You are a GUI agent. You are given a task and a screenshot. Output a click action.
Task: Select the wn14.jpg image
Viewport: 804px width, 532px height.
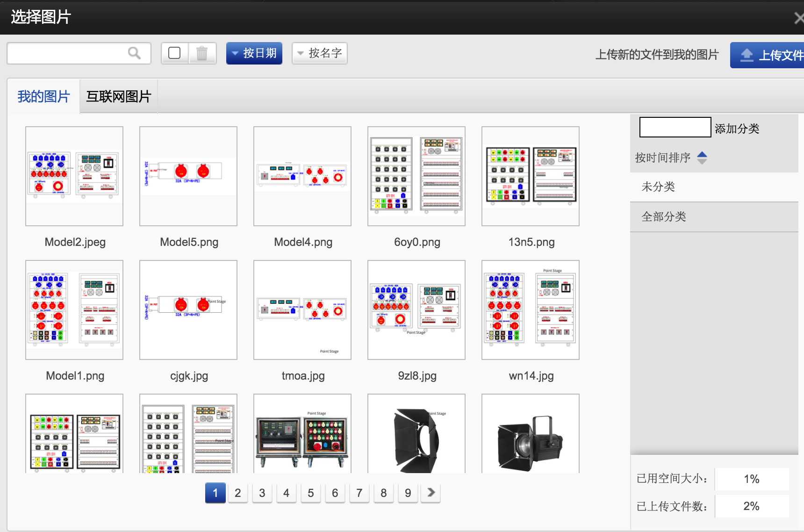tap(531, 310)
